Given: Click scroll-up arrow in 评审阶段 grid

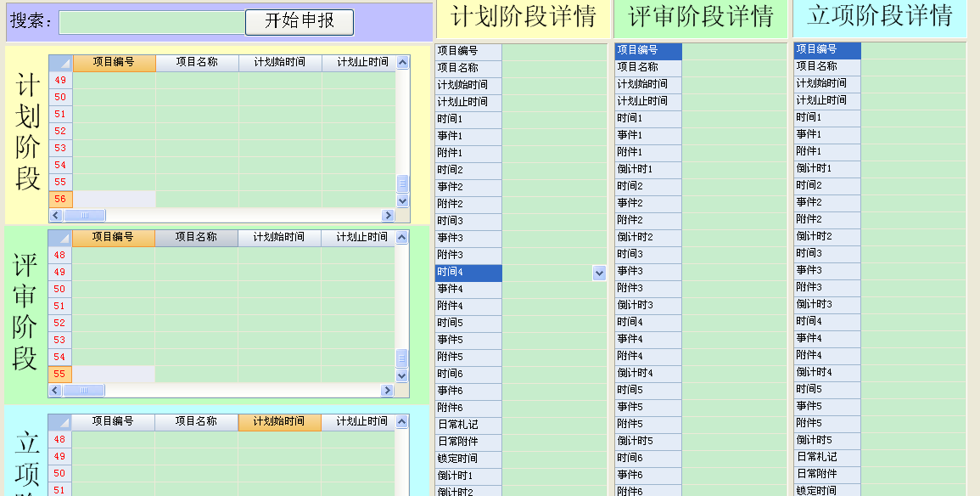Looking at the screenshot, I should point(402,237).
